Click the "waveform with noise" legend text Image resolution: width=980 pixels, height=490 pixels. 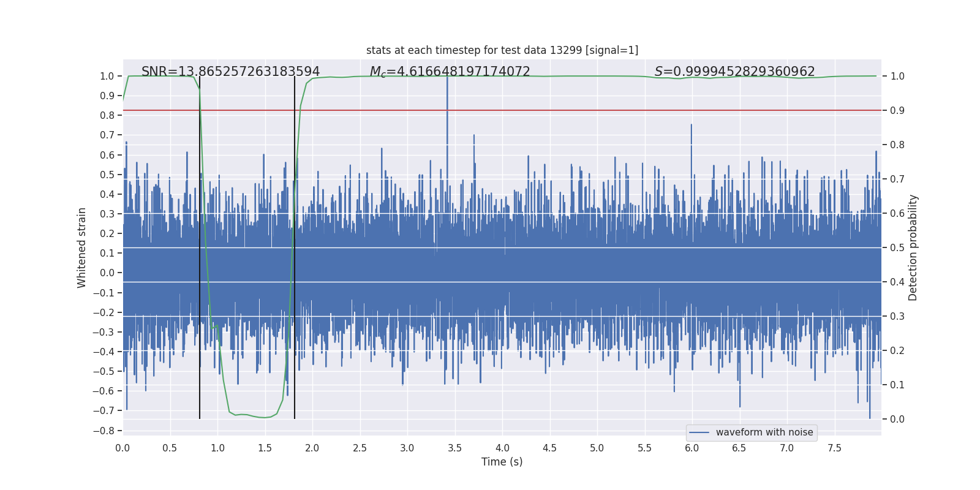click(x=764, y=432)
